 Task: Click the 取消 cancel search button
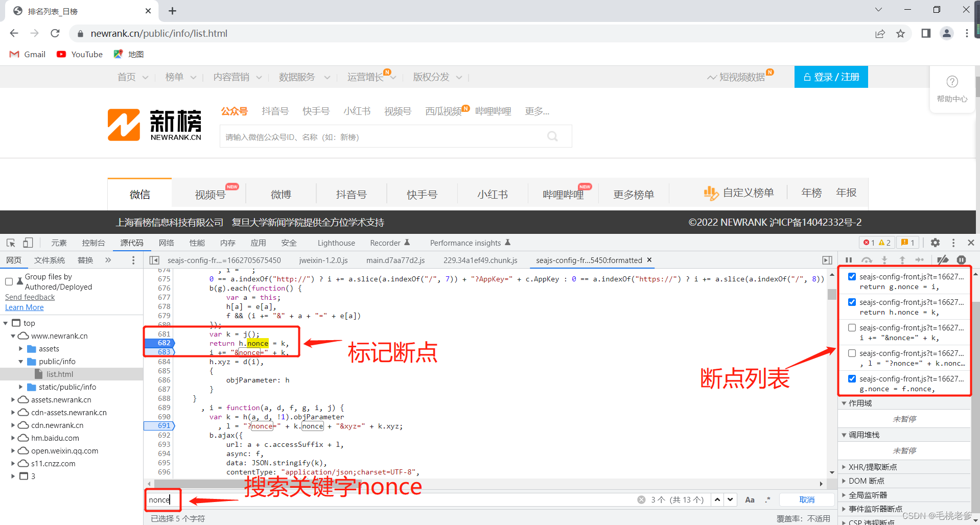point(807,500)
